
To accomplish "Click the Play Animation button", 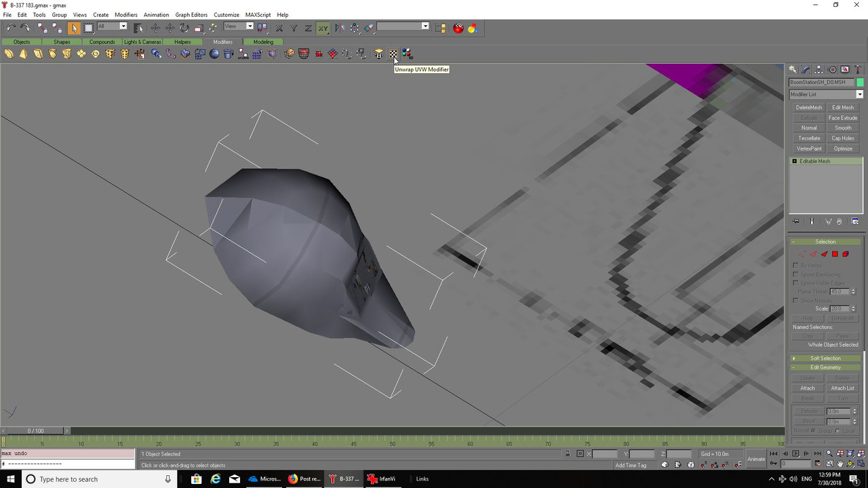I will tap(795, 453).
